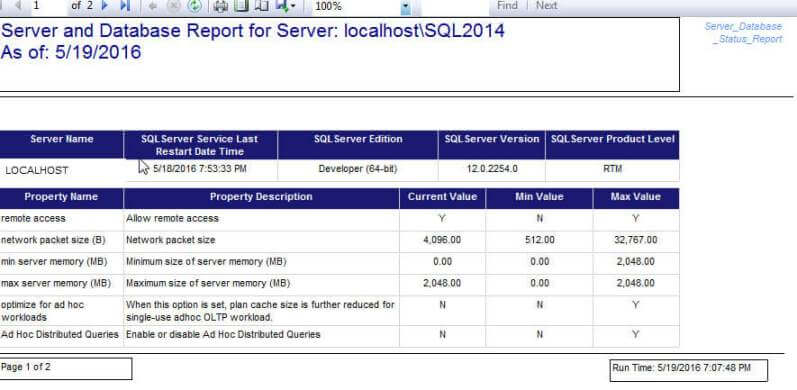Select network packet size (B) property
Image resolution: width=797 pixels, height=390 pixels.
tap(53, 240)
